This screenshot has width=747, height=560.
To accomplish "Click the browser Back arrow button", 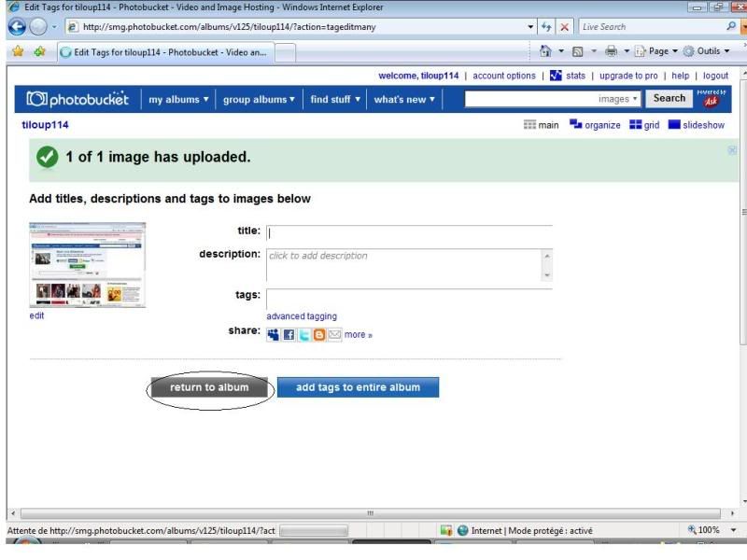I will [17, 26].
